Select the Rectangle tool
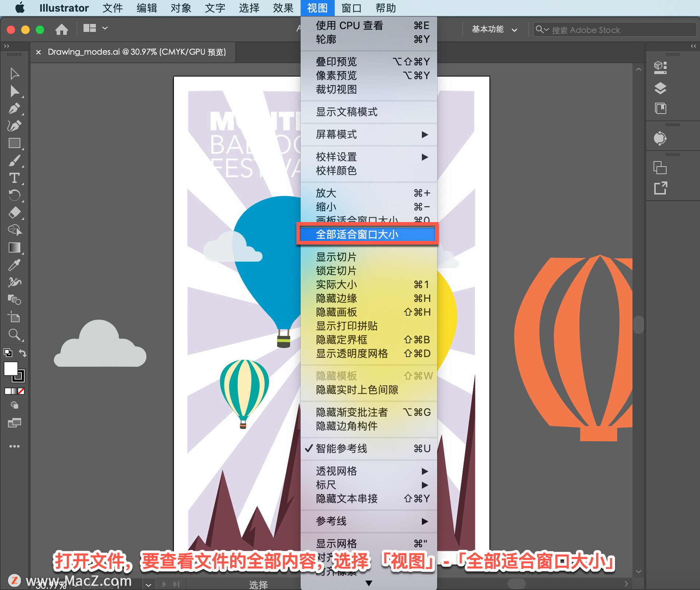The height and width of the screenshot is (590, 700). 14,143
